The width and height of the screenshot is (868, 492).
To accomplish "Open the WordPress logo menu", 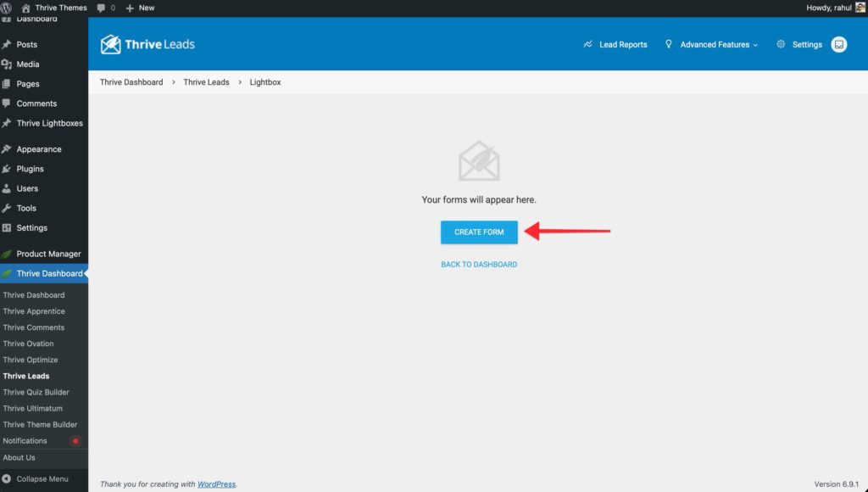I will 8,8.
